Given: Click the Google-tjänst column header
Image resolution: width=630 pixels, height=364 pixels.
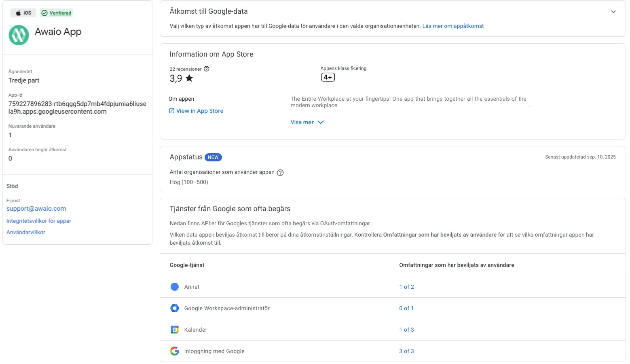Looking at the screenshot, I should point(187,265).
